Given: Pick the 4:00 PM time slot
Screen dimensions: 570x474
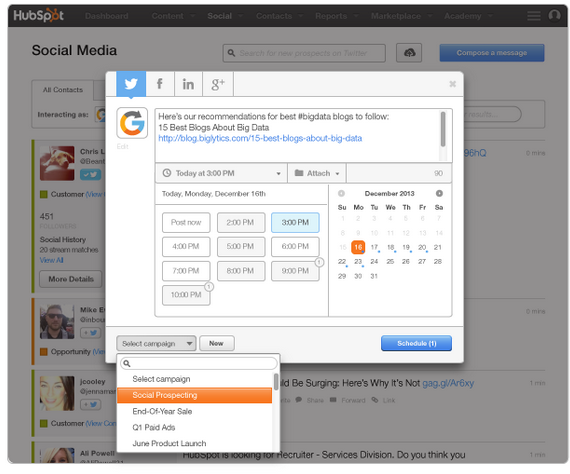Looking at the screenshot, I should click(186, 246).
